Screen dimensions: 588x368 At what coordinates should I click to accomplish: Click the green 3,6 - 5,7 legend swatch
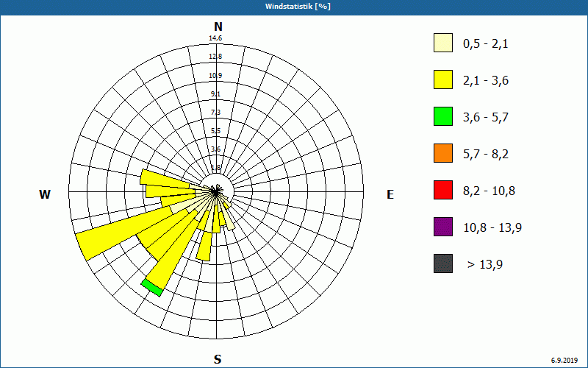coord(443,116)
